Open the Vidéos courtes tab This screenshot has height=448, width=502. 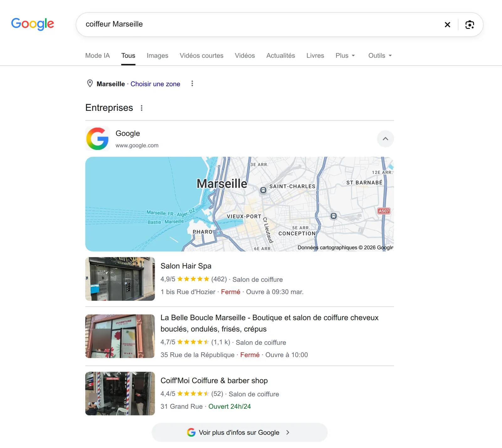click(x=201, y=56)
